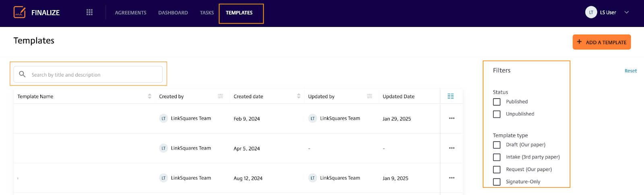The height and width of the screenshot is (195, 644).
Task: Expand the LS User account dropdown
Action: coord(626,12)
